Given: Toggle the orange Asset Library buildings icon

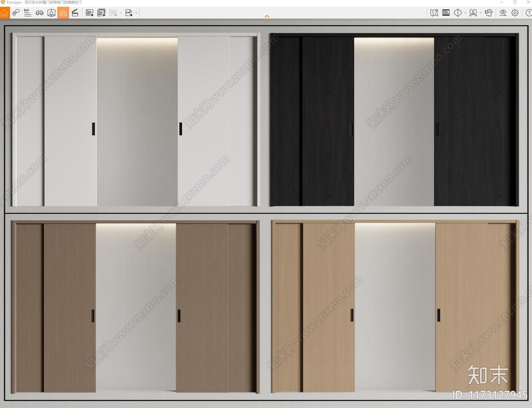Looking at the screenshot, I should pos(63,13).
